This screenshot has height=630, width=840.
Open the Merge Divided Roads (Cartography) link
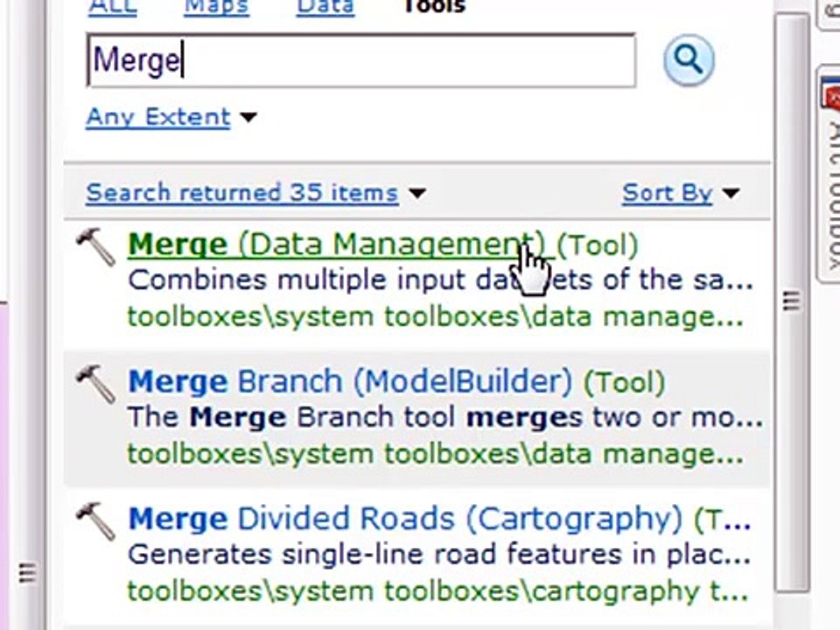click(405, 519)
